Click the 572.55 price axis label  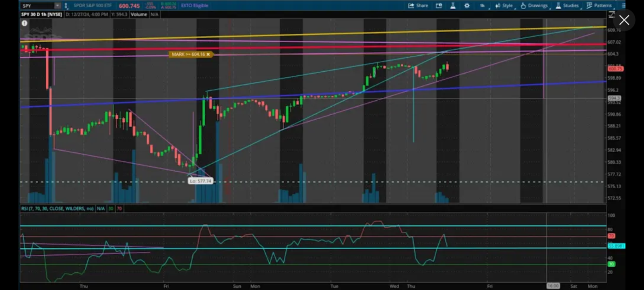point(614,198)
